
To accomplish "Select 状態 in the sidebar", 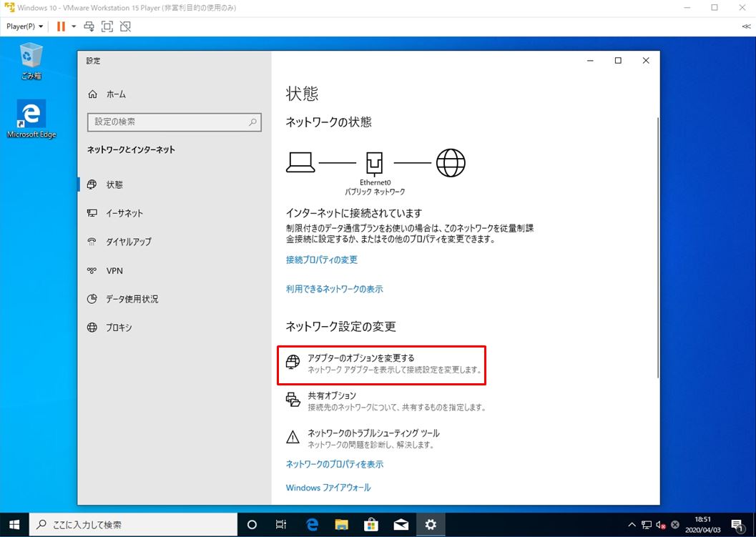I will pyautogui.click(x=114, y=184).
